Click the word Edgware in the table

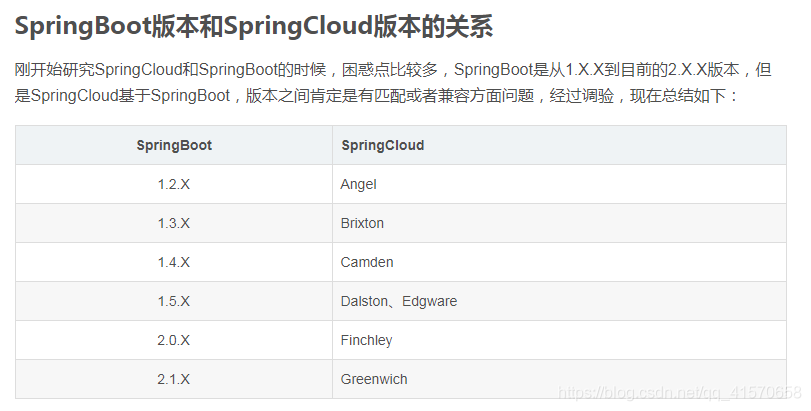[429, 301]
